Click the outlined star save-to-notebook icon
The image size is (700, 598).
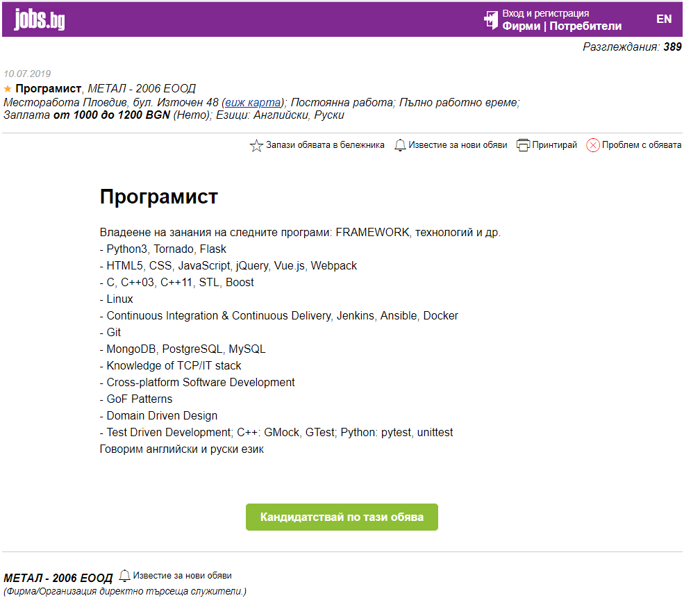point(256,146)
